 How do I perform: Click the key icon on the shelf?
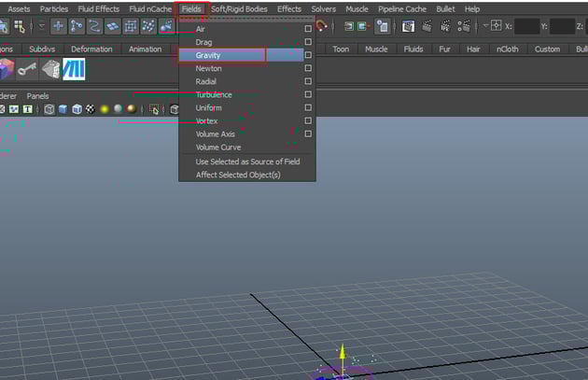click(29, 70)
